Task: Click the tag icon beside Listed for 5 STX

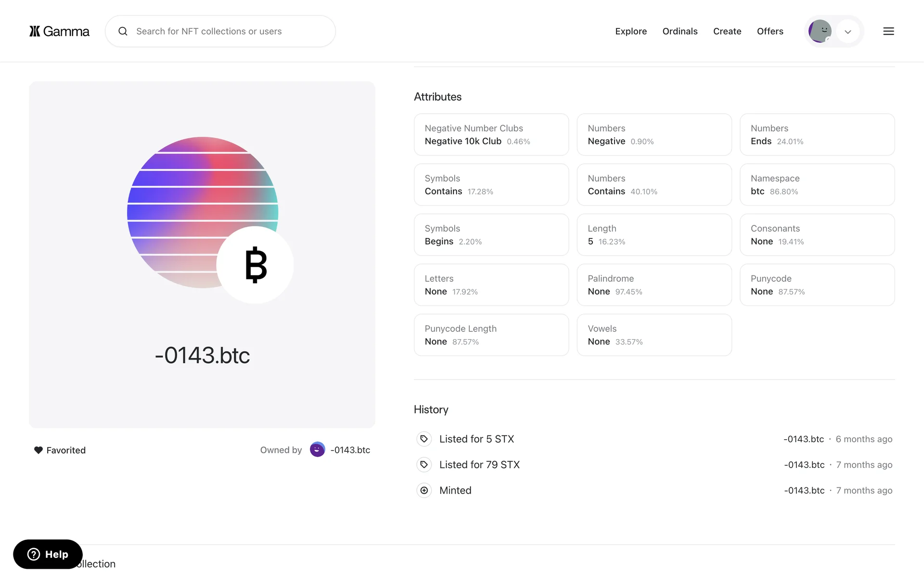Action: [424, 439]
